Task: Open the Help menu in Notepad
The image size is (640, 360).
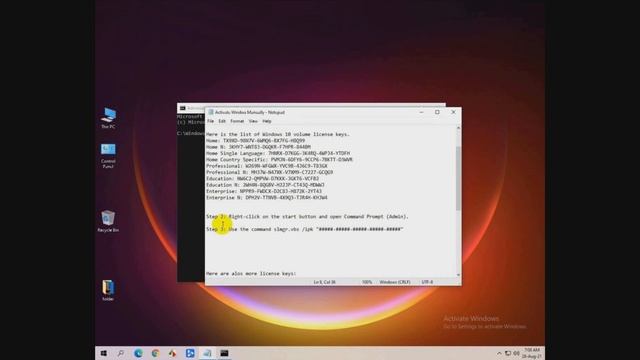Action: coord(267,121)
